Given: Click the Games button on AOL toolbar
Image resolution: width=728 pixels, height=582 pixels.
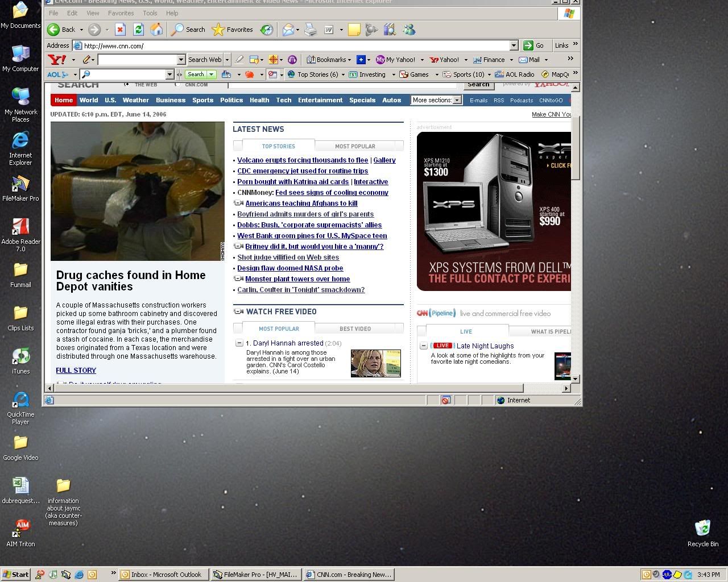Looking at the screenshot, I should coord(415,74).
